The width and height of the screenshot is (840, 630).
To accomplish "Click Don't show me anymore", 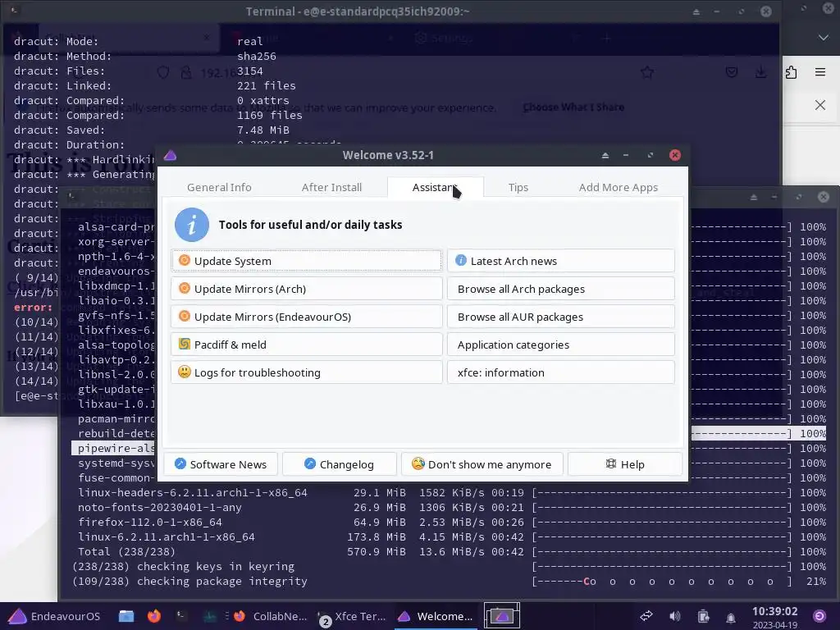I will (482, 464).
